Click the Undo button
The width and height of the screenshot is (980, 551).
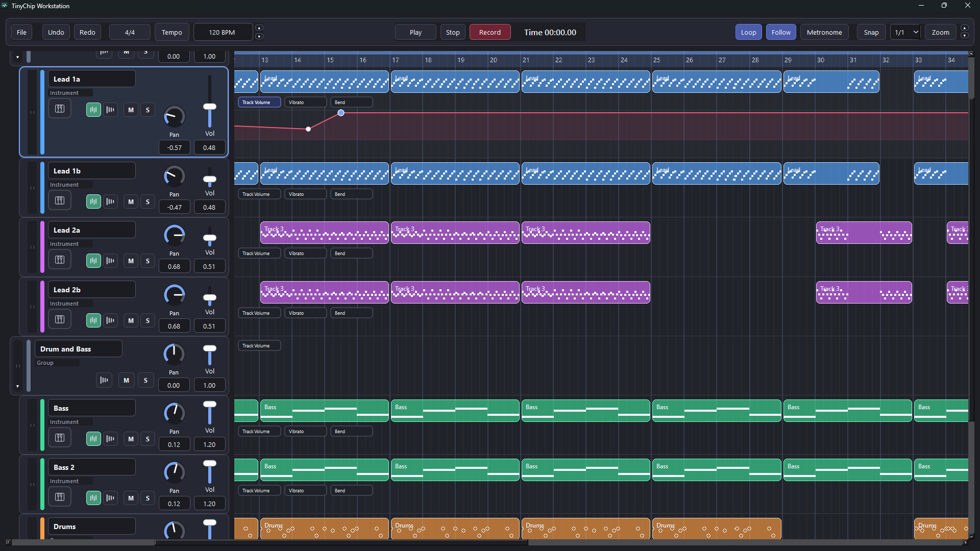[56, 32]
